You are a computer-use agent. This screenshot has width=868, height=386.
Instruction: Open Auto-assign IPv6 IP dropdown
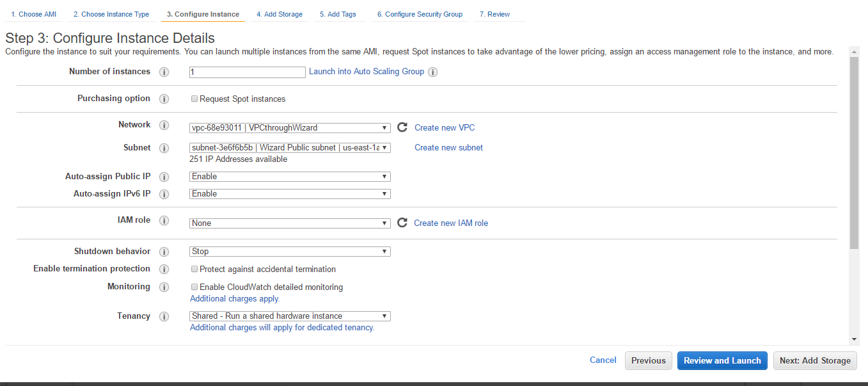[x=290, y=193]
